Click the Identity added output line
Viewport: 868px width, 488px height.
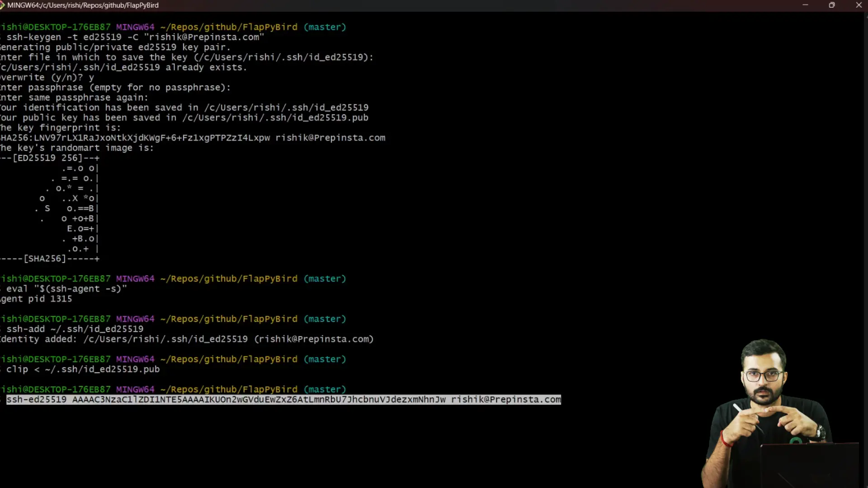tap(186, 339)
